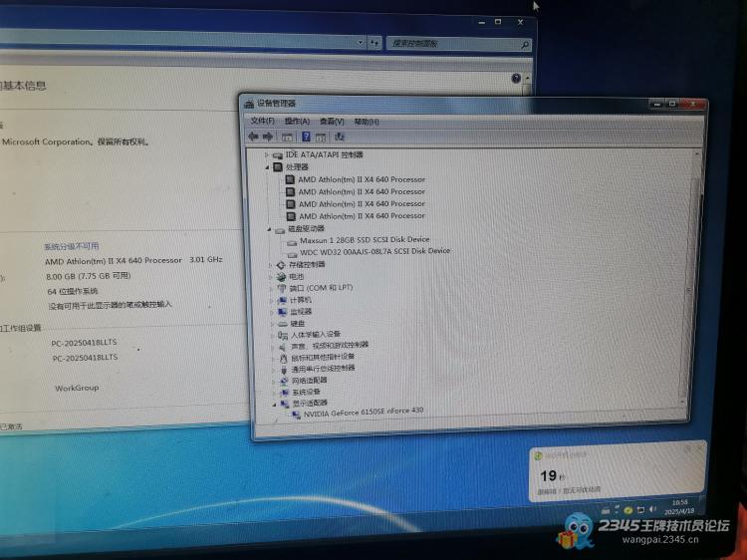This screenshot has width=747, height=560.
Task: Select the first AMD Athlon II X4 640 Processor
Action: click(x=362, y=179)
